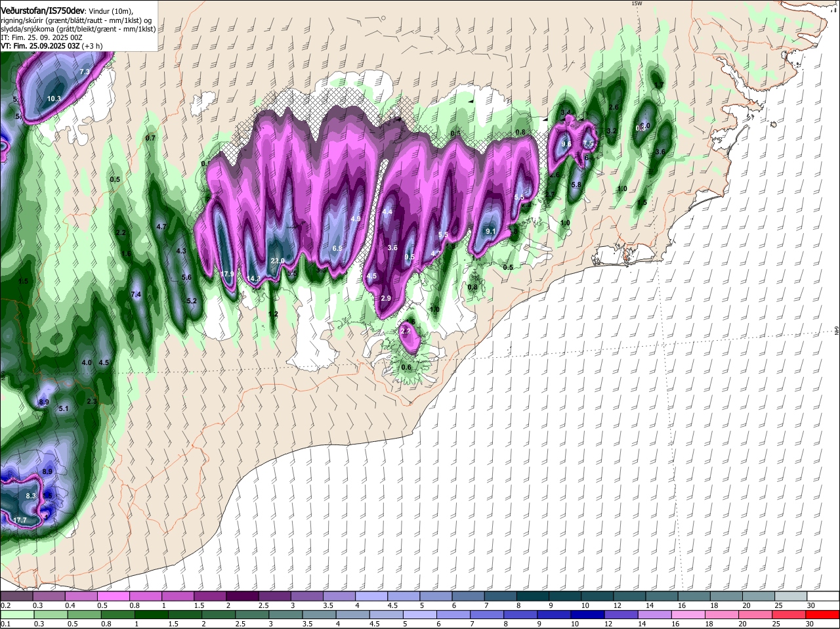
Task: Click the 5.2 precipitation value
Action: [192, 301]
